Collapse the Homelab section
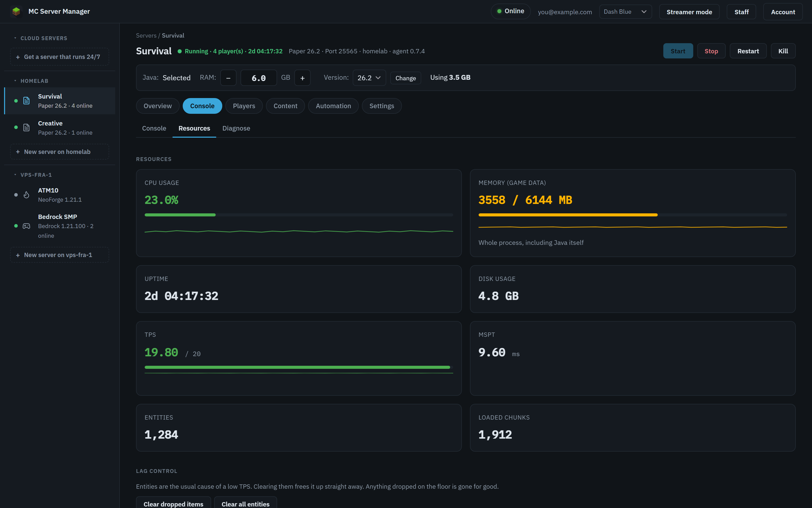Viewport: 812px width, 508px height. point(31,81)
